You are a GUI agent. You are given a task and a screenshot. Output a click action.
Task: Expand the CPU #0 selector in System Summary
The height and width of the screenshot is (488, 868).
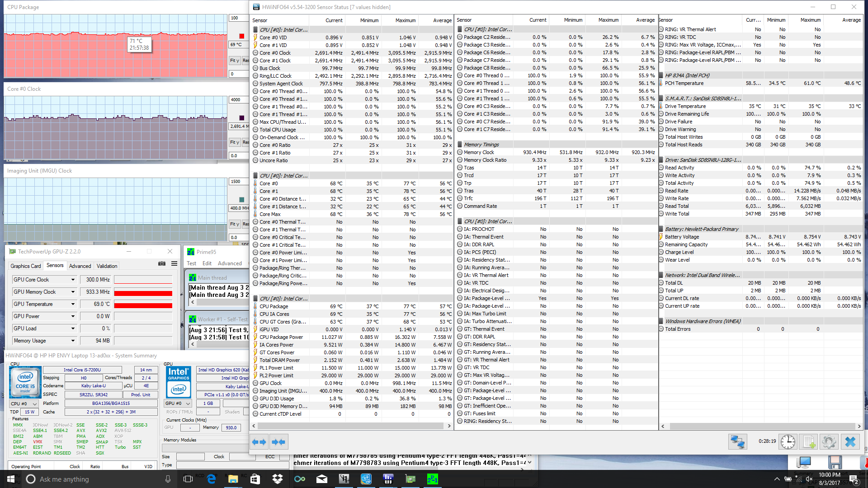pos(24,404)
